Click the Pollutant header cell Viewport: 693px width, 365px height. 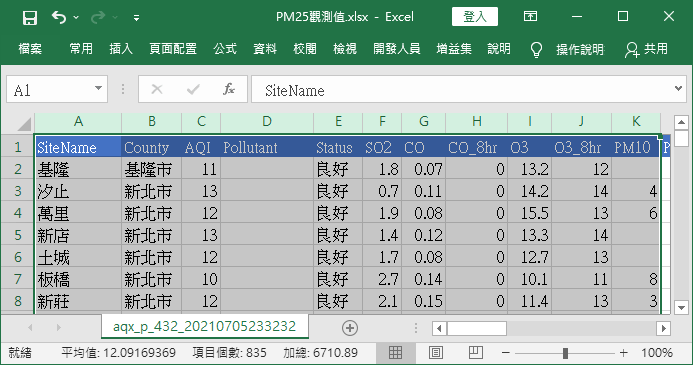pos(267,147)
